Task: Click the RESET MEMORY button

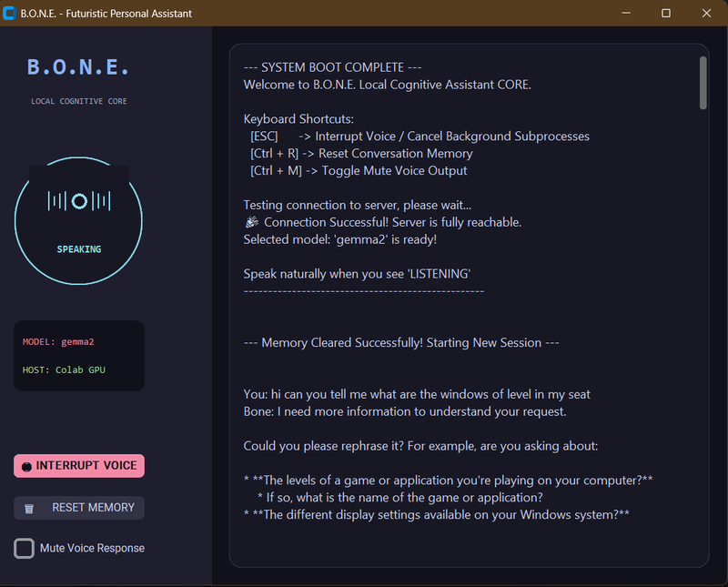Action: pyautogui.click(x=79, y=508)
